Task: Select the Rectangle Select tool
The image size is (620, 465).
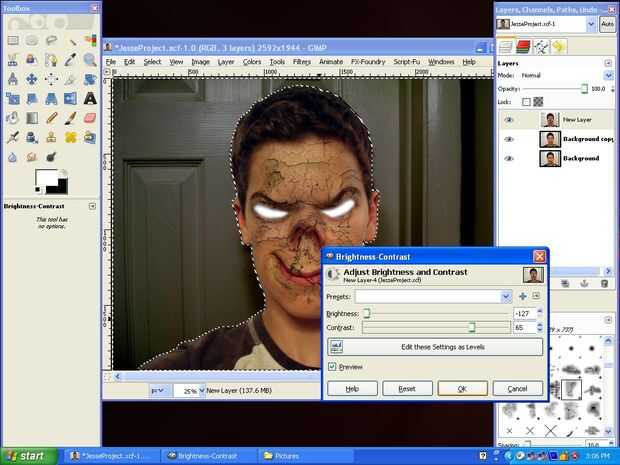Action: click(x=13, y=40)
